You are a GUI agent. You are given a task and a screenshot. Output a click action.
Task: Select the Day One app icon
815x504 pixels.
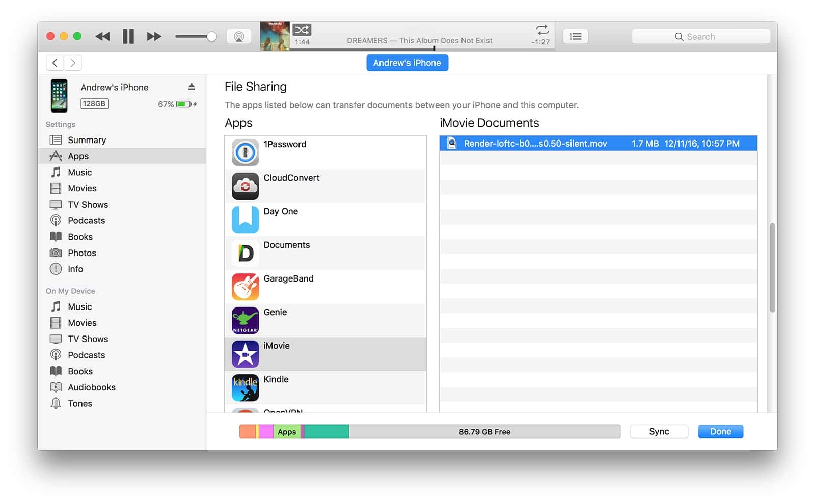pos(245,219)
